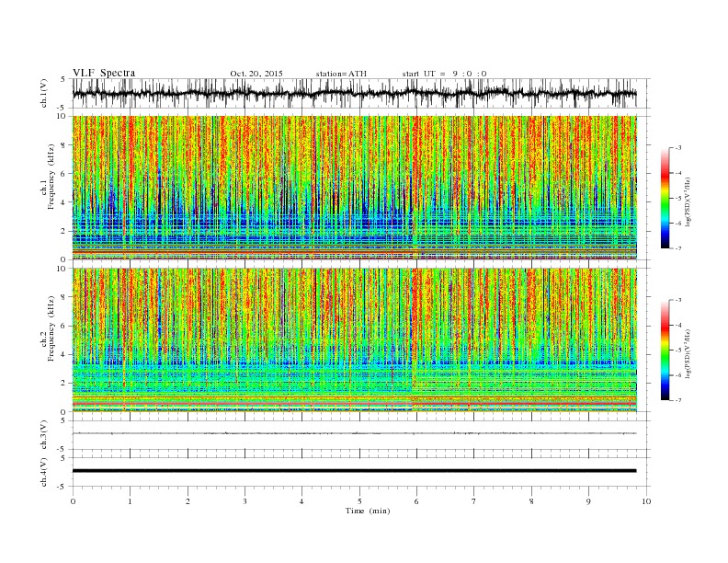Viewport: 728px width, 563px height.
Task: Click time axis tick label "4"
Action: [x=302, y=501]
